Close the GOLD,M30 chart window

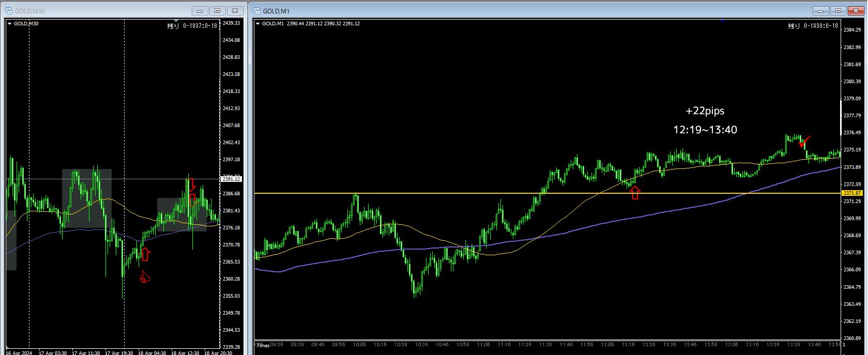coord(235,10)
